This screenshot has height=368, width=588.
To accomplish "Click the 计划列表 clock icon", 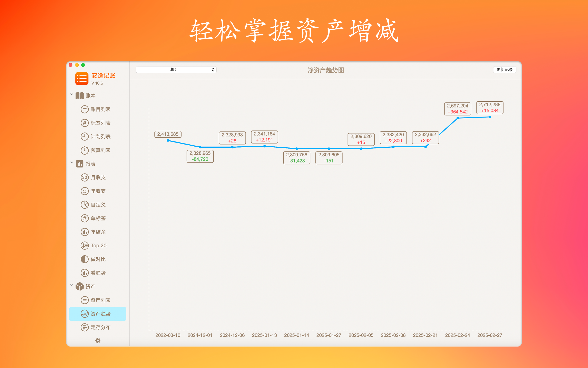I will pos(84,137).
